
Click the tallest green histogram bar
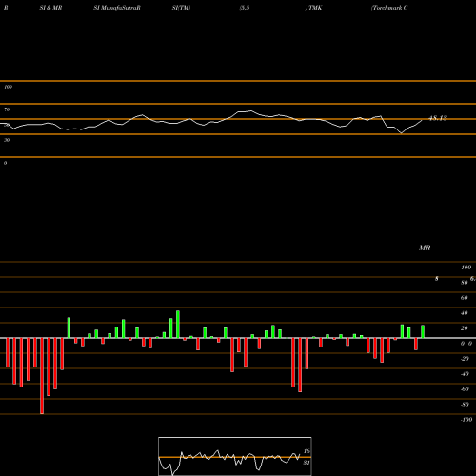[x=178, y=325]
